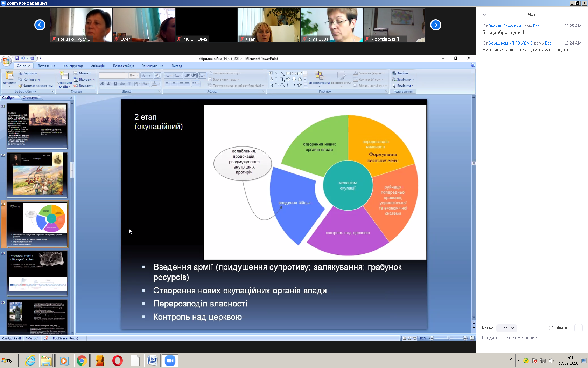Image resolution: width=588 pixels, height=368 pixels.
Task: Open Google Chrome from taskbar
Action: pyautogui.click(x=82, y=361)
